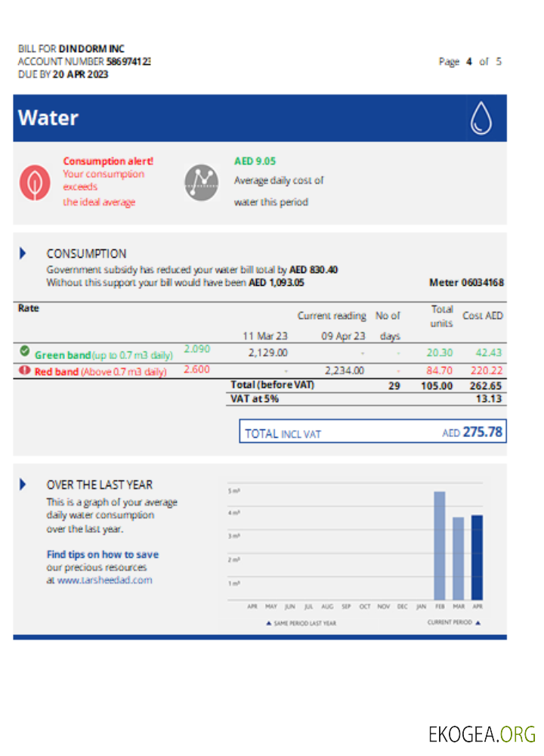
Task: Click the number of days value 29
Action: coord(394,386)
